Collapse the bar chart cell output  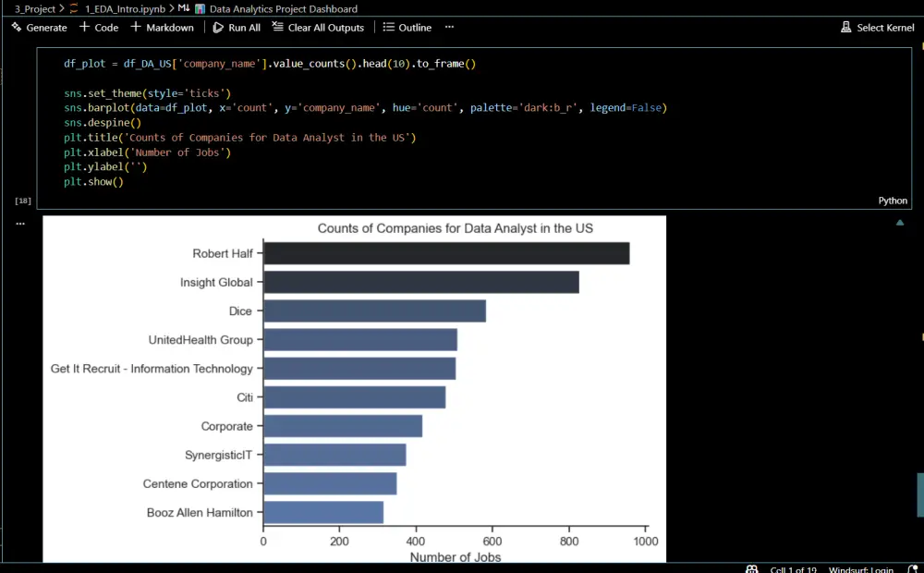pyautogui.click(x=899, y=223)
